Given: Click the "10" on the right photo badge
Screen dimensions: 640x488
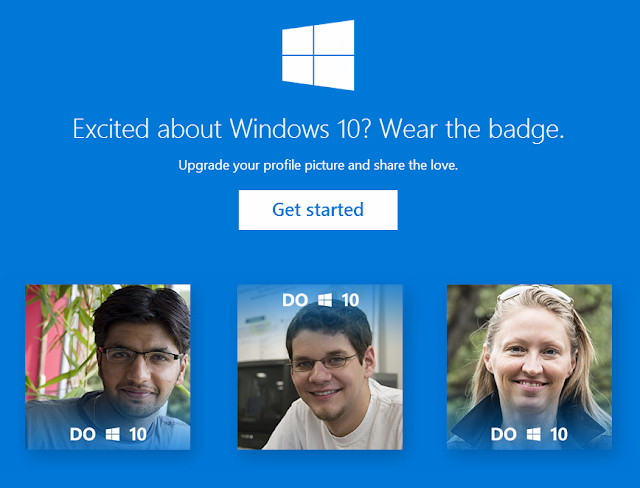Looking at the screenshot, I should (x=559, y=434).
